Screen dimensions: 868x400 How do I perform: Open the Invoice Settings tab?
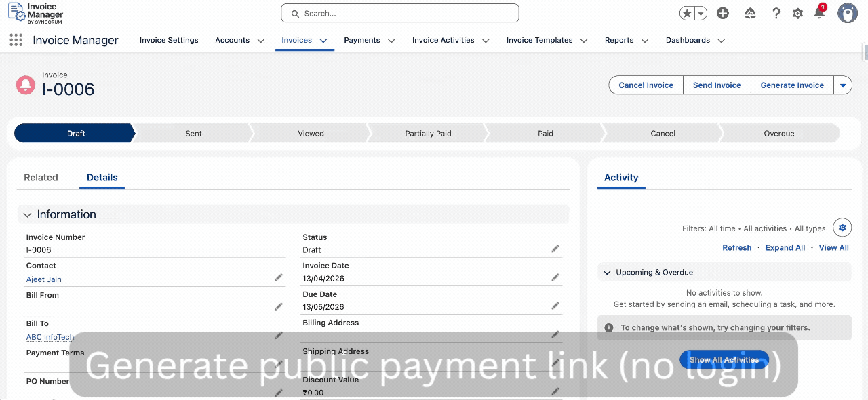169,40
